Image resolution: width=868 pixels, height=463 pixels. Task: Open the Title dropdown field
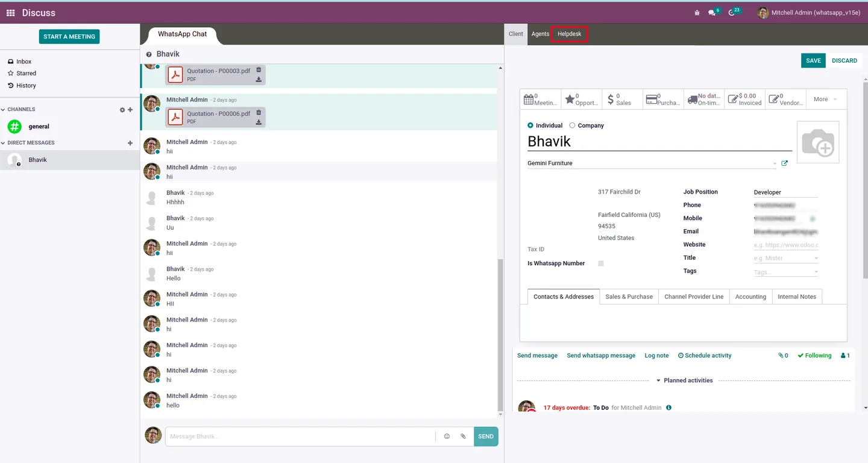786,258
